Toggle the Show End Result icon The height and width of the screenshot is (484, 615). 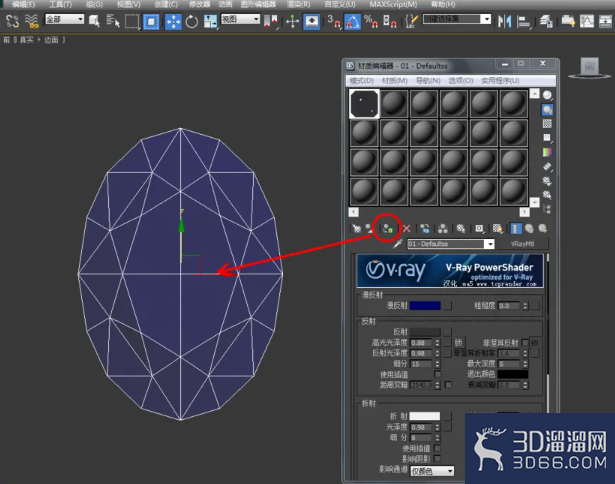point(516,228)
